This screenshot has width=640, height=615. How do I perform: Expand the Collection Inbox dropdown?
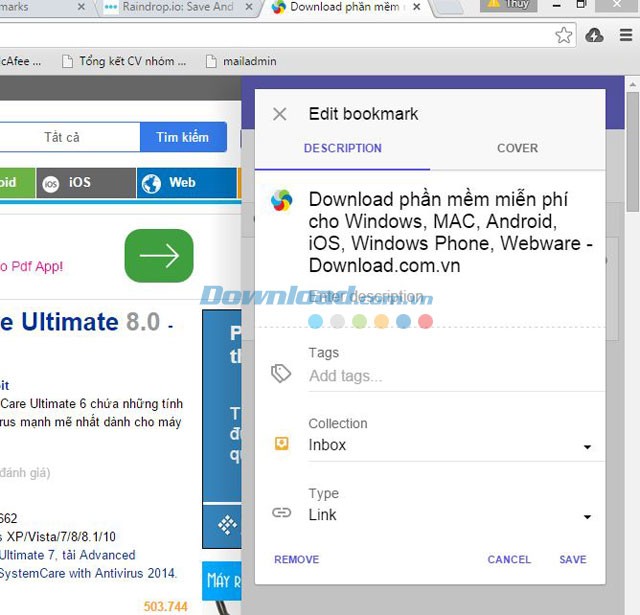coord(587,447)
